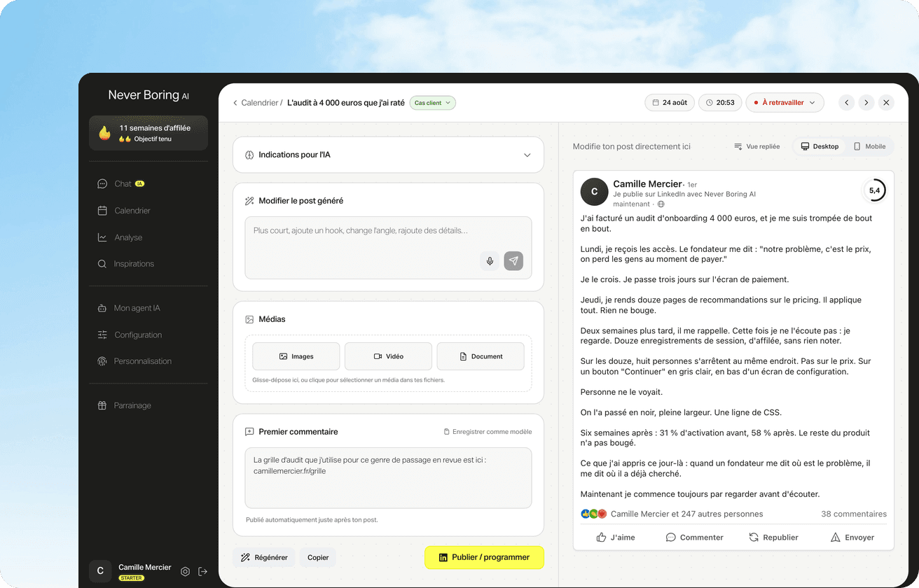Open the Chat section in sidebar
Screen dimensions: 919x588
[122, 184]
